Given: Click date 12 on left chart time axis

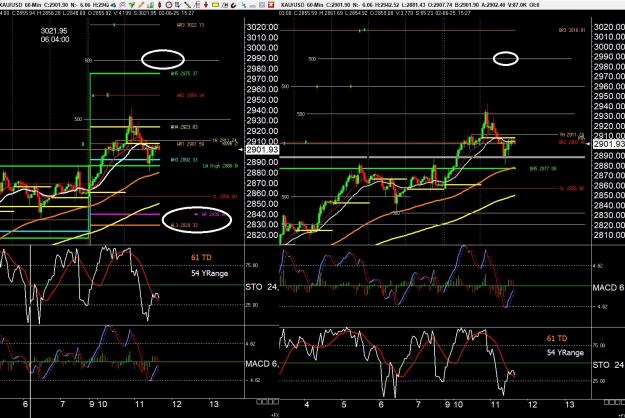Looking at the screenshot, I should coord(176,404).
